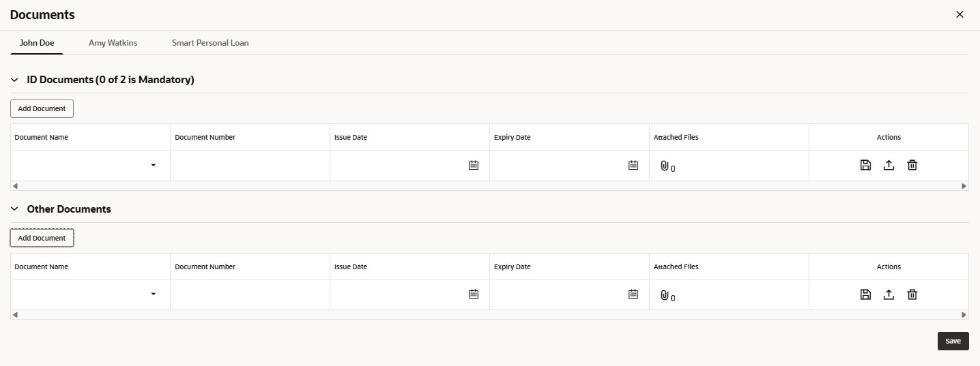This screenshot has height=366, width=980.
Task: Click Document Number field in ID Documents
Action: tap(250, 166)
